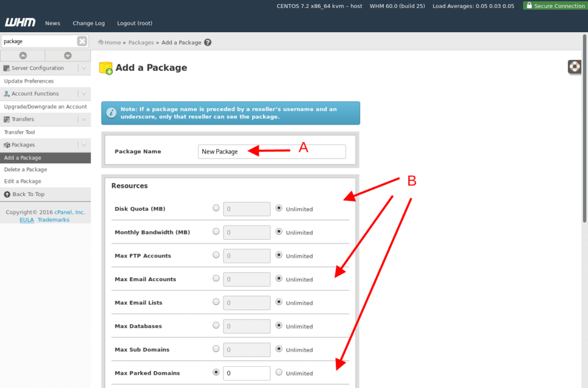Click the Logout (root) link
588x388 pixels.
click(x=134, y=24)
